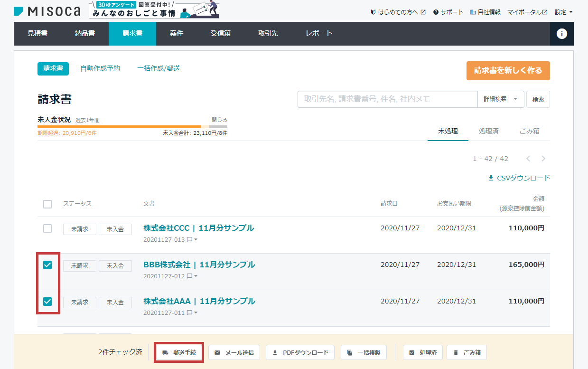Click the 期限超過: 20,910円/6件 text
The height and width of the screenshot is (369, 588).
coord(67,133)
